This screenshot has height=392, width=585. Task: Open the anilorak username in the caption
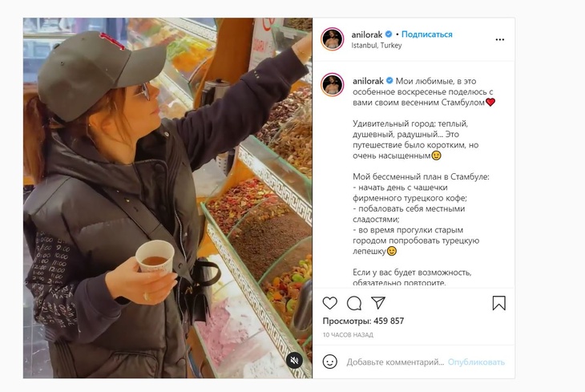tap(369, 81)
